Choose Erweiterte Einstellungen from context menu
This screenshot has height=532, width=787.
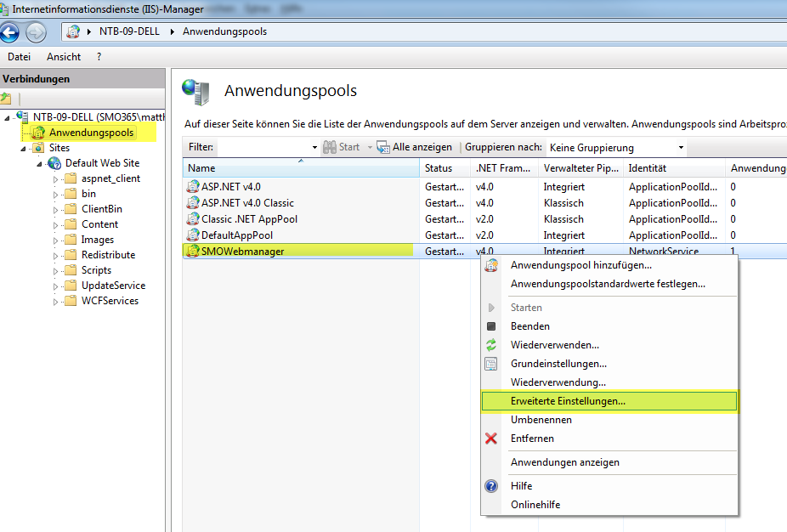click(x=568, y=401)
